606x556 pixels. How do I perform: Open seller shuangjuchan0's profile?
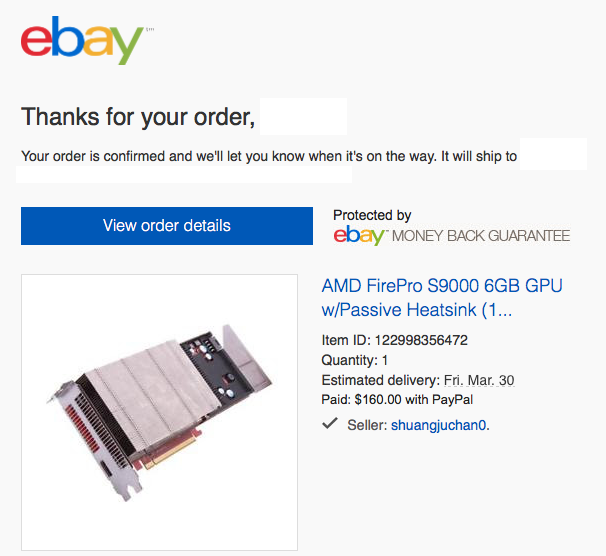pyautogui.click(x=438, y=425)
